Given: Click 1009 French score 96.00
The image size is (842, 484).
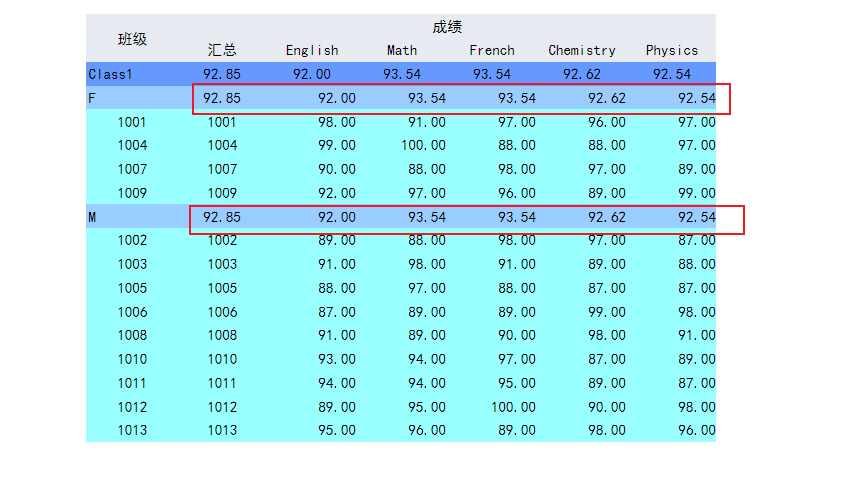Looking at the screenshot, I should (517, 193).
